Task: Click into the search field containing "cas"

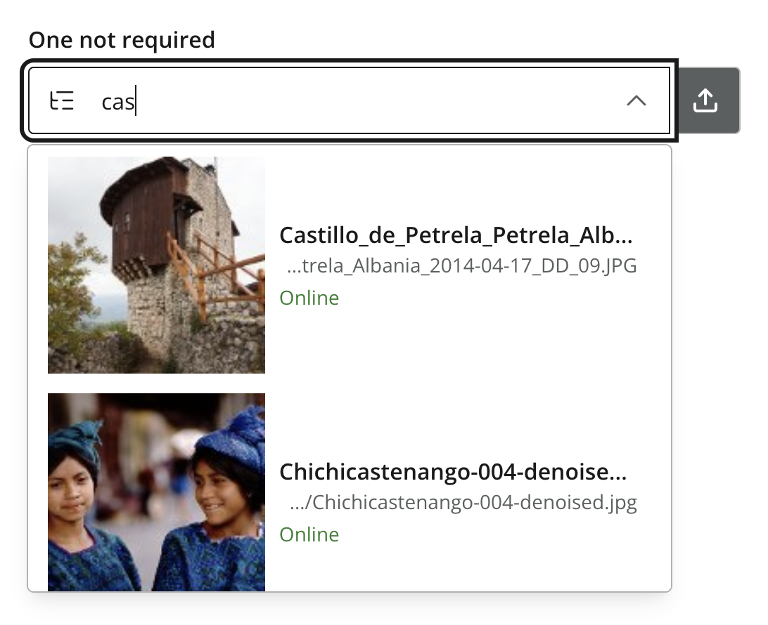Action: 349,101
